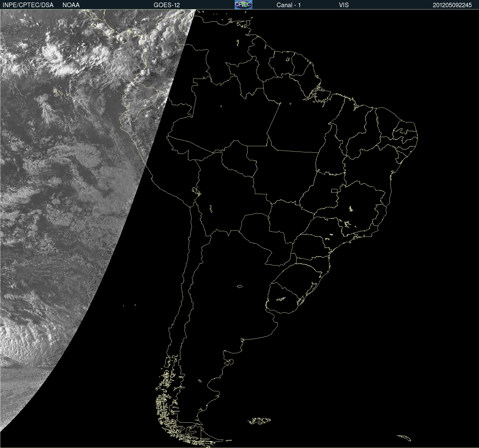Click the NOAA label in header
Viewport: 479px width, 448px height.
coord(71,5)
